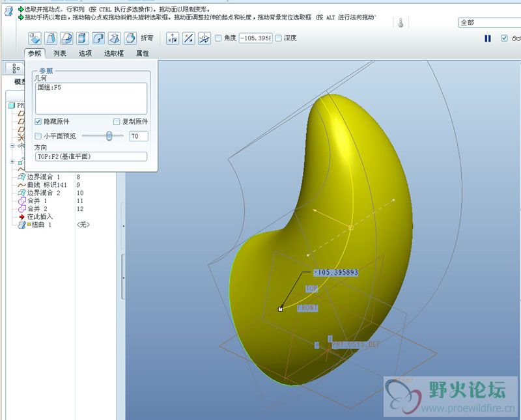The height and width of the screenshot is (420, 521).
Task: Click the axis-arrows marquee icon after 折弯
Action: point(173,38)
